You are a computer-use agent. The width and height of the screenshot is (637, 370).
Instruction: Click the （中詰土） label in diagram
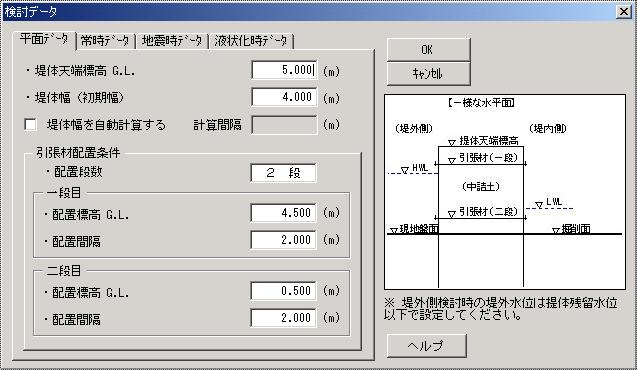pos(481,186)
